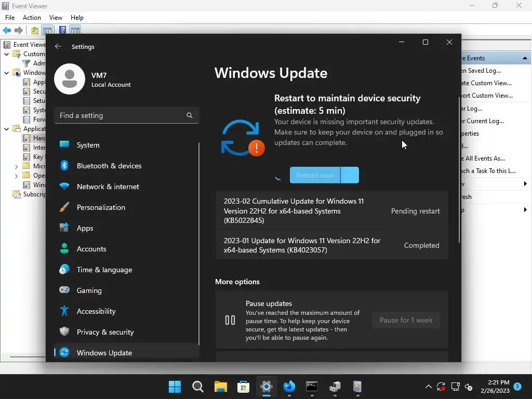This screenshot has width=532, height=399.
Task: Click Restart now button
Action: click(315, 175)
